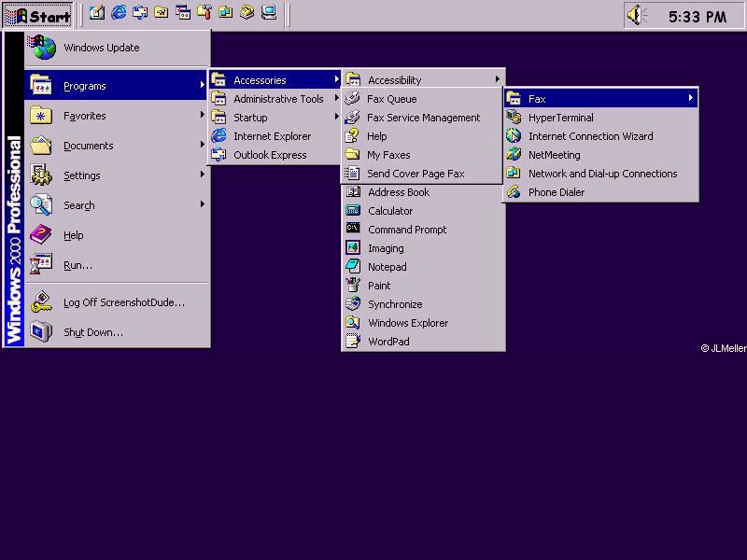Launch Phone Dialer
The image size is (747, 560).
pos(601,192)
